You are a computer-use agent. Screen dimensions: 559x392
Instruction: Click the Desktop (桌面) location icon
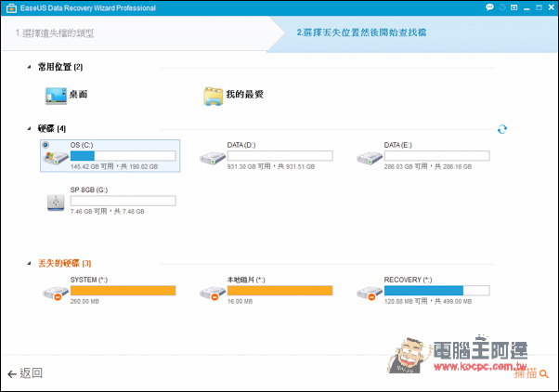pyautogui.click(x=56, y=96)
